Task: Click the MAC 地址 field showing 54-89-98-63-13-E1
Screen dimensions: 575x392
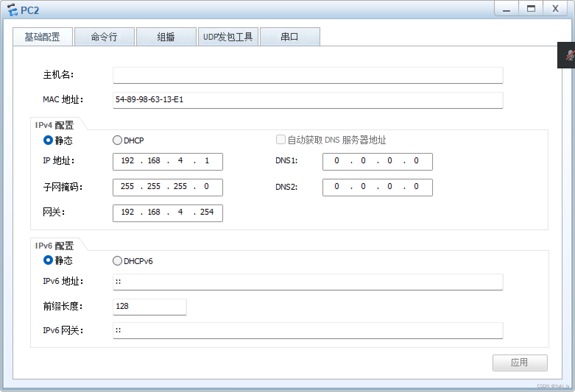Action: click(x=308, y=100)
